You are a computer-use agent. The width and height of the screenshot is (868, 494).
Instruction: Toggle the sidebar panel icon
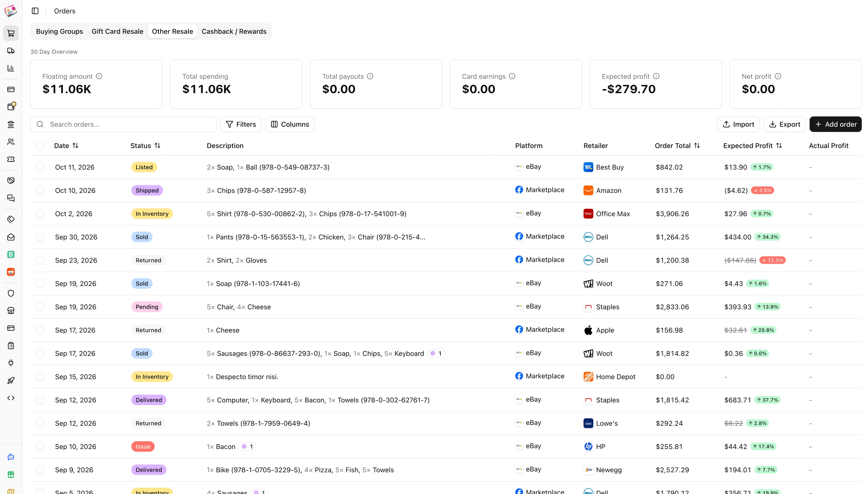point(35,11)
